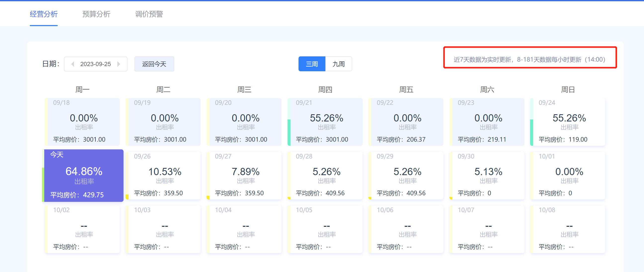Open the 09/19 day card
The image size is (644, 272).
tap(163, 122)
